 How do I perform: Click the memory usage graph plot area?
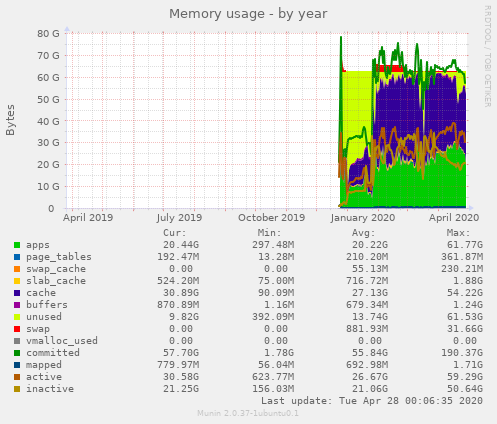[267, 121]
